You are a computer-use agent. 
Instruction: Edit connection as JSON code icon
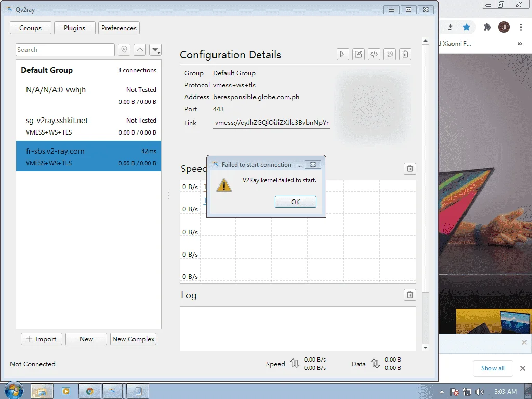pos(374,54)
